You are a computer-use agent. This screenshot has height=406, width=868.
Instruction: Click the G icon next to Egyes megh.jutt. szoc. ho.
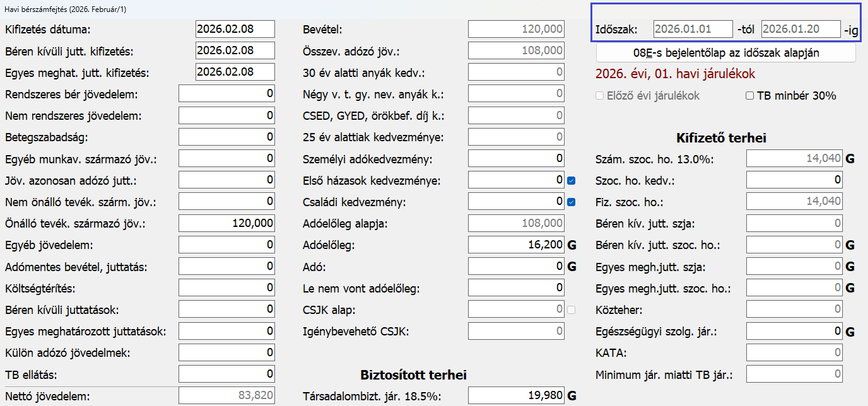[x=850, y=288]
